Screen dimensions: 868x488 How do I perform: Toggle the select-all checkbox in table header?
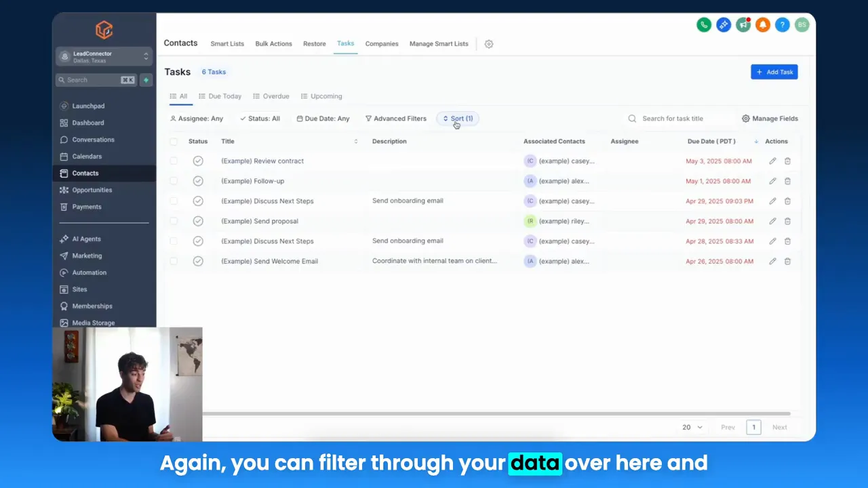pyautogui.click(x=174, y=141)
